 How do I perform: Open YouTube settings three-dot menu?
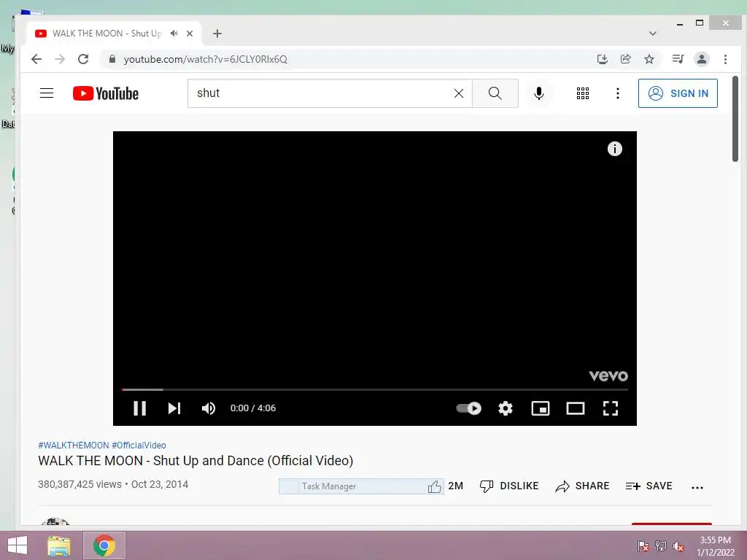[x=618, y=93]
